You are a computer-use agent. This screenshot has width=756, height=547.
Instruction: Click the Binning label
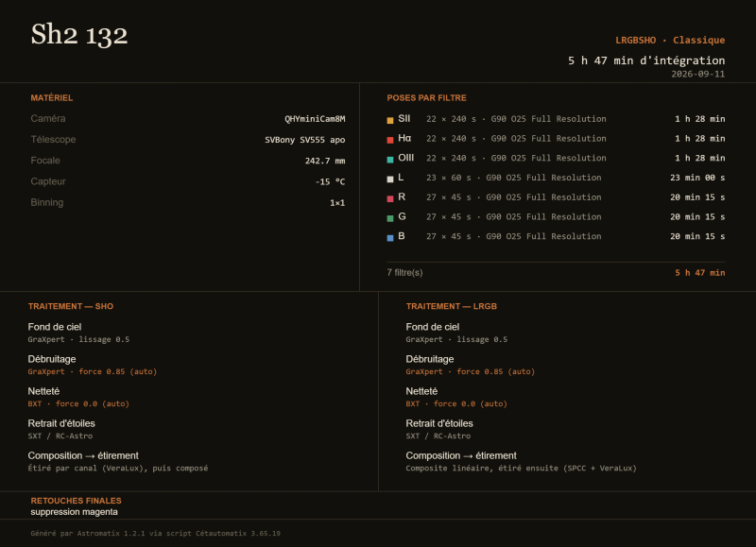coord(46,202)
